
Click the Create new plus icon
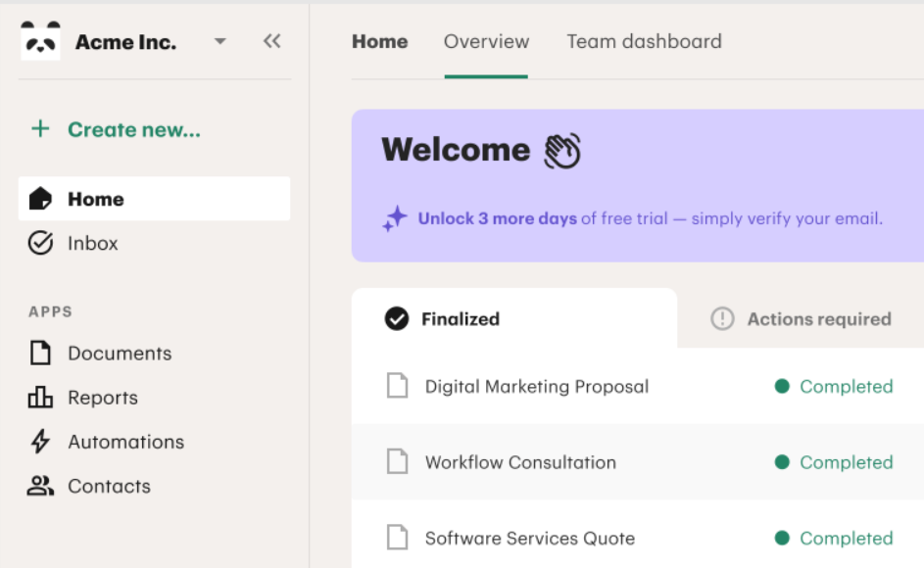(40, 129)
